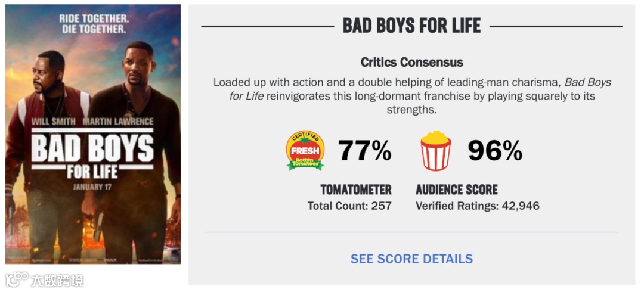The width and height of the screenshot is (644, 292).
Task: Click the Certified Fresh tomato badge icon
Action: click(x=305, y=151)
